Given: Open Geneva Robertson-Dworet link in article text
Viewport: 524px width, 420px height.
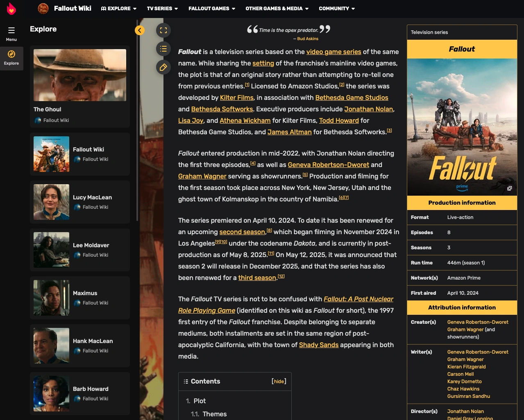Looking at the screenshot, I should pos(329,165).
